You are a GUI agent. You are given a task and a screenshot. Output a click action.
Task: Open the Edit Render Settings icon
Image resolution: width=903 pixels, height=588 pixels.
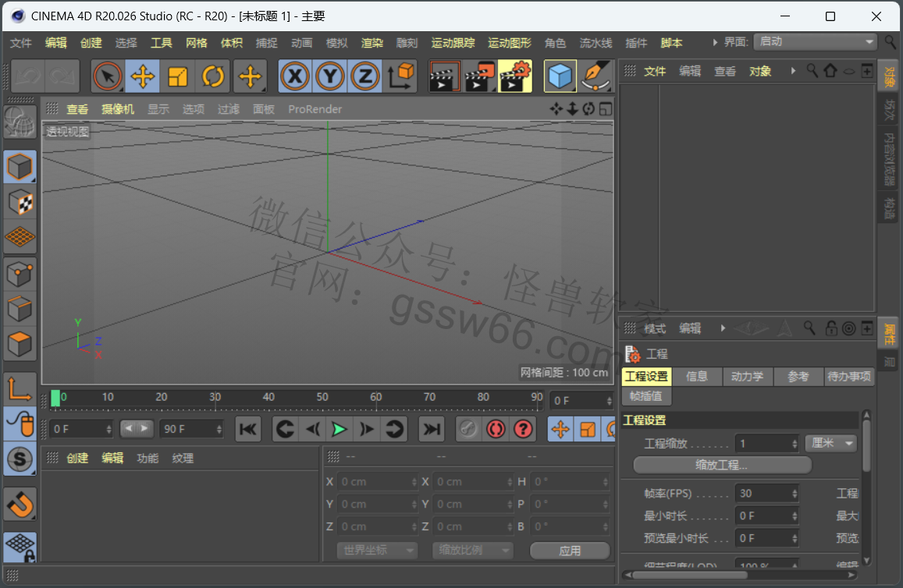point(515,76)
